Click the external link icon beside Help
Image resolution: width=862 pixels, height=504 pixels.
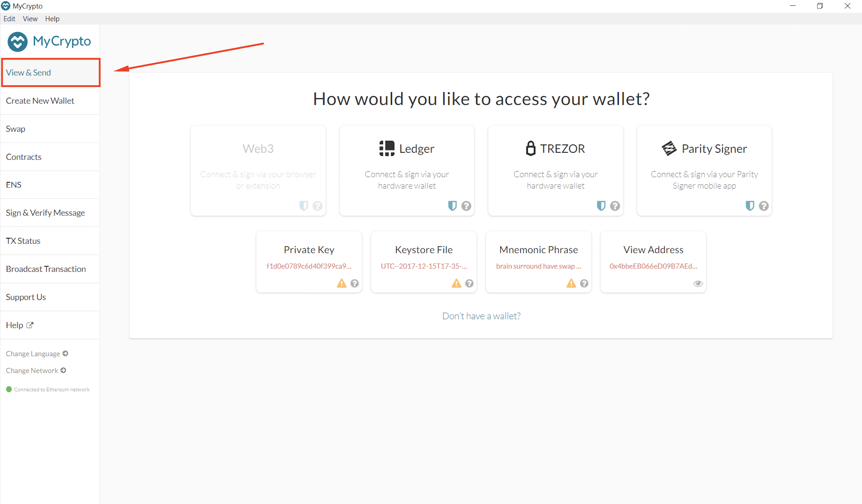tap(30, 325)
